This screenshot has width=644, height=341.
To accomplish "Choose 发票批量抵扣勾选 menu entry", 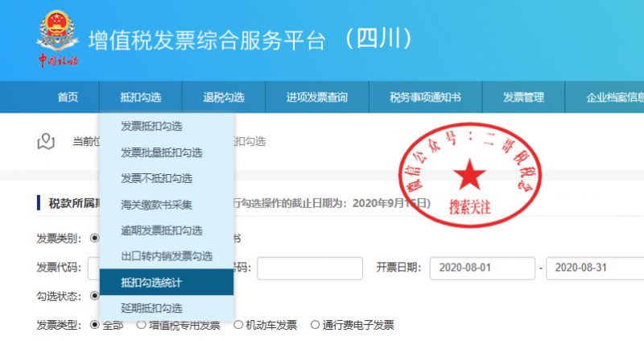I will [161, 152].
